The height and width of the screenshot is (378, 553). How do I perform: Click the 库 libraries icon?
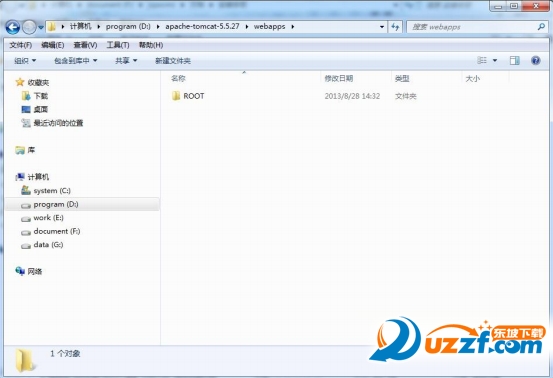coord(20,150)
